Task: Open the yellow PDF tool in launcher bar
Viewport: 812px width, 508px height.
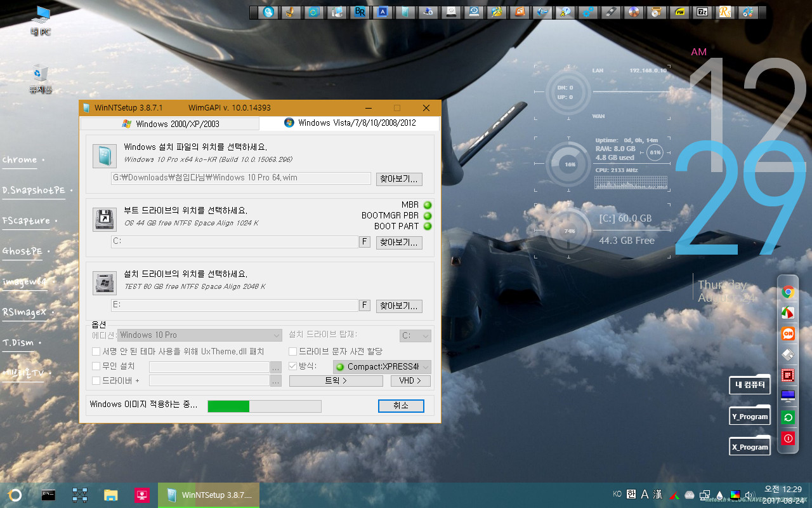Action: [679, 12]
